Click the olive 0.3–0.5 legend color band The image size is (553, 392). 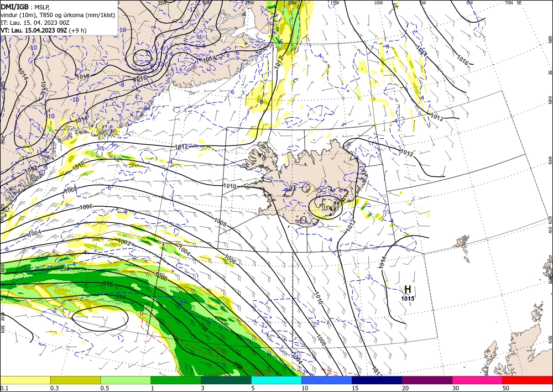point(75,380)
